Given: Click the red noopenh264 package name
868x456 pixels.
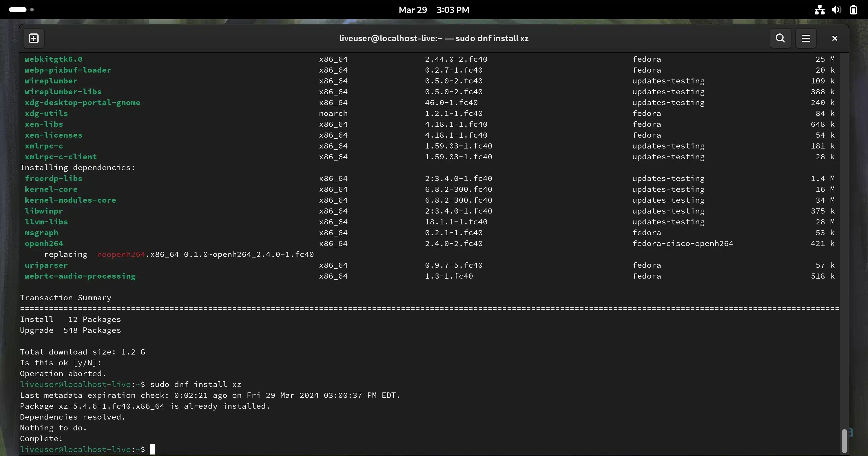Looking at the screenshot, I should pyautogui.click(x=121, y=255).
